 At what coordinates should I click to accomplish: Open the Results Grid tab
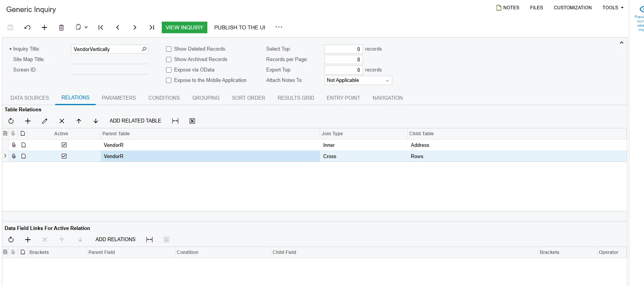click(296, 98)
